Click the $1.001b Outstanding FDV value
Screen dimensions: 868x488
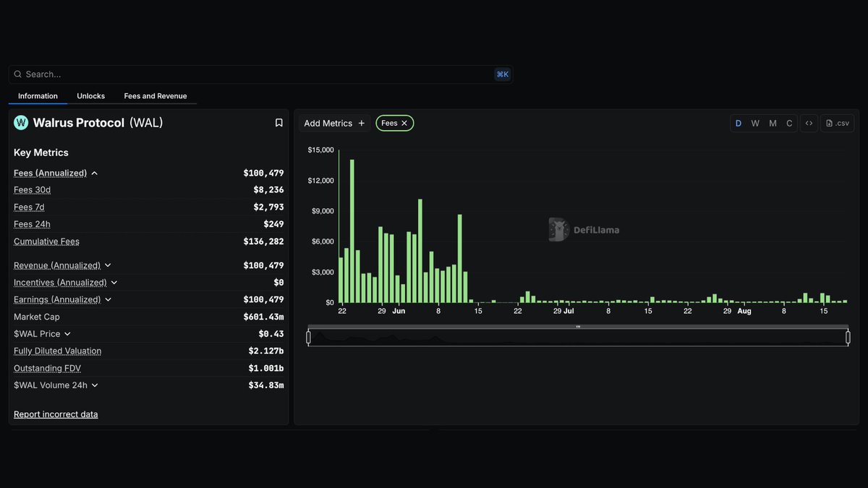click(x=266, y=368)
